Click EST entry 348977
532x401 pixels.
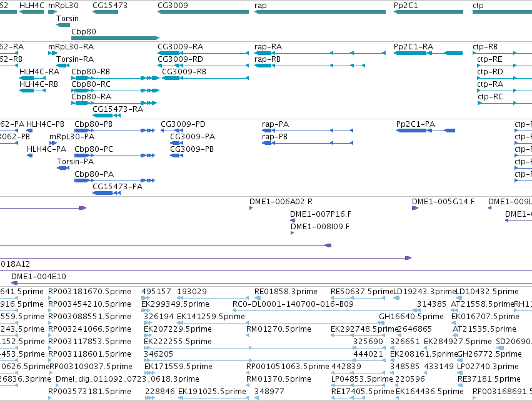[x=269, y=392]
